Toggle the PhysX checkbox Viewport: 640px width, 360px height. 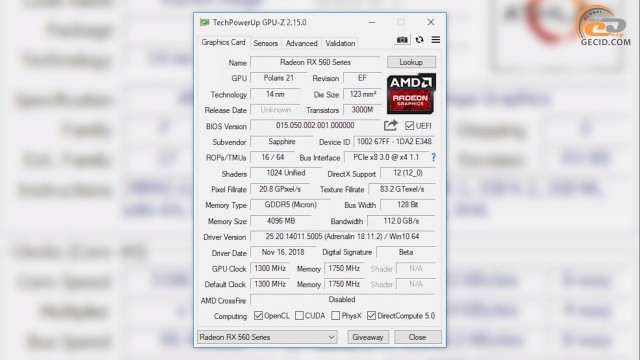coord(336,316)
